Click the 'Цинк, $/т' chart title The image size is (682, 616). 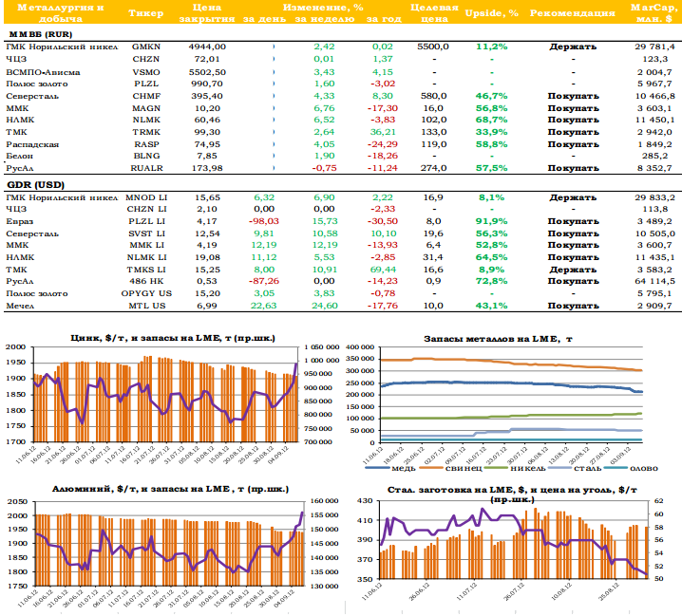pos(173,338)
